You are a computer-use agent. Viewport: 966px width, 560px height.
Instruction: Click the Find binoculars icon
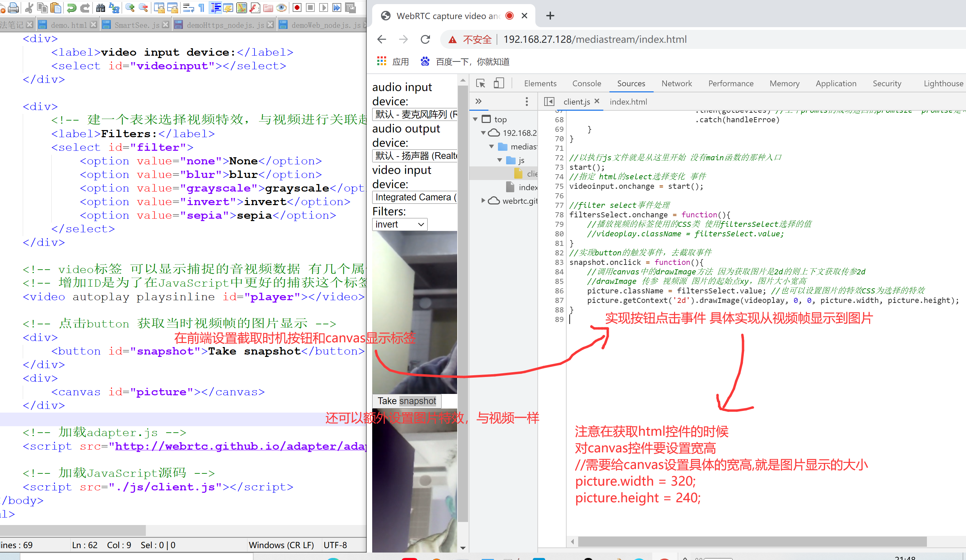[x=100, y=7]
